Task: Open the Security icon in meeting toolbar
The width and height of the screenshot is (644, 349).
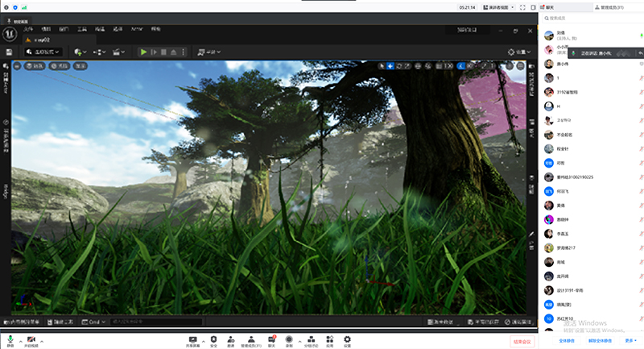Action: tap(213, 339)
